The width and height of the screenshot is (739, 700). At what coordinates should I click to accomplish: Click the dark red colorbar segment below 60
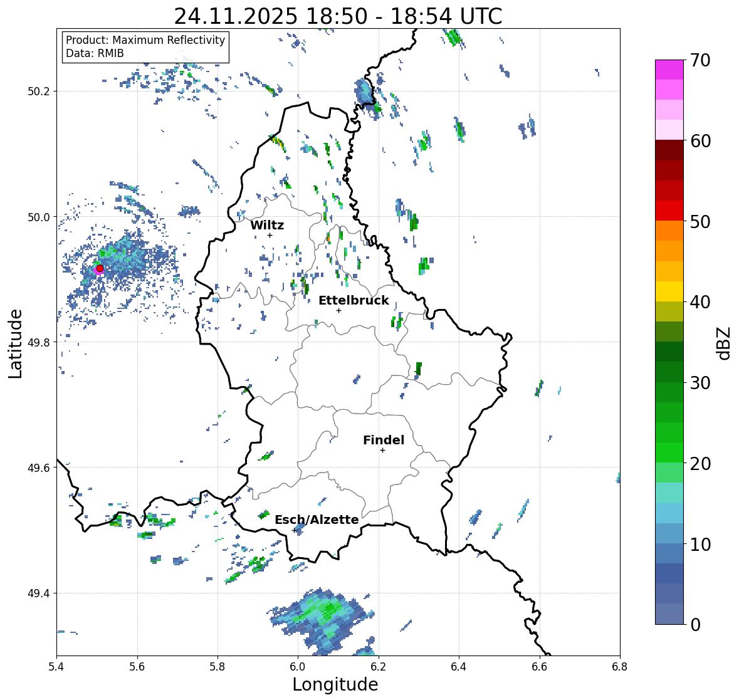[x=669, y=150]
